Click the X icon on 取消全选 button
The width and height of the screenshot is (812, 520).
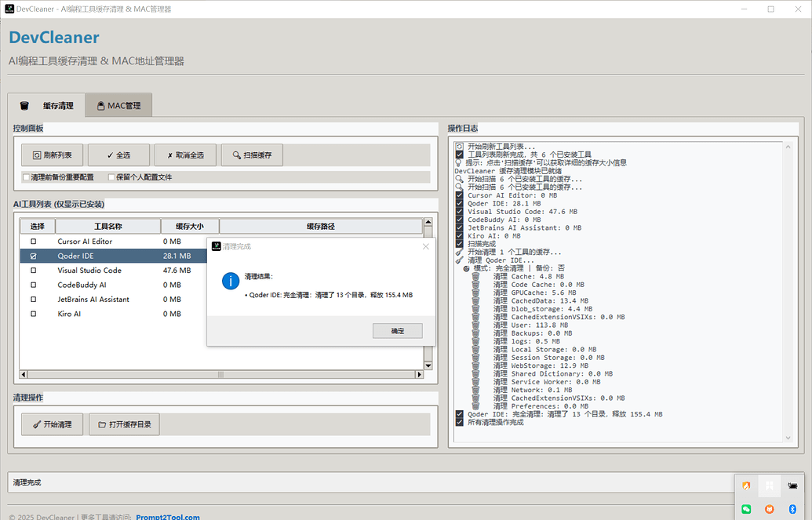pyautogui.click(x=169, y=154)
